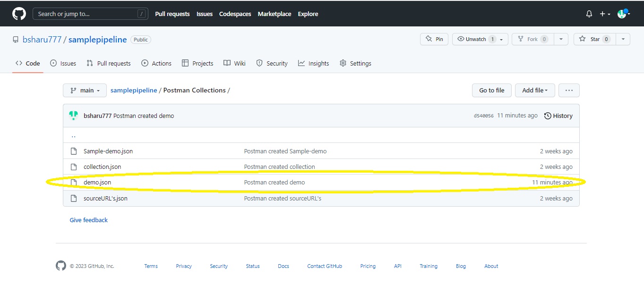Screen dimensions: 644x292
Task: Open demo.json file
Action: pos(97,183)
